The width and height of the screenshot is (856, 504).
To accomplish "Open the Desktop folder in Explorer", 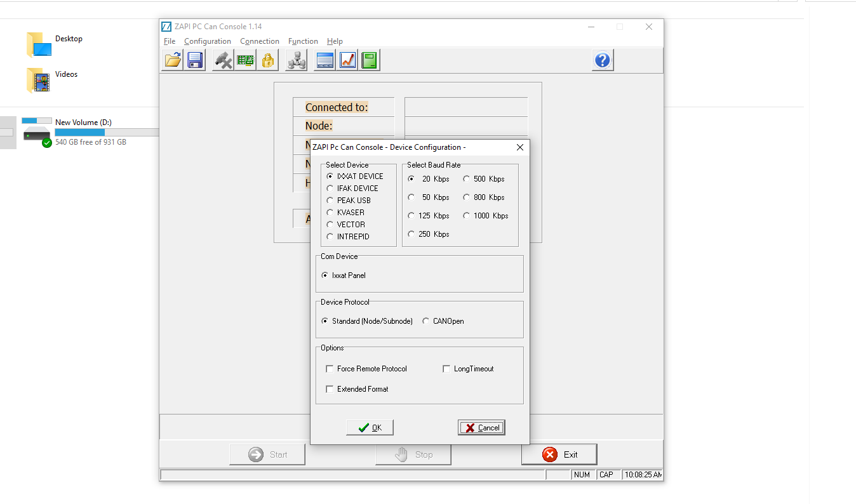I will pos(55,44).
